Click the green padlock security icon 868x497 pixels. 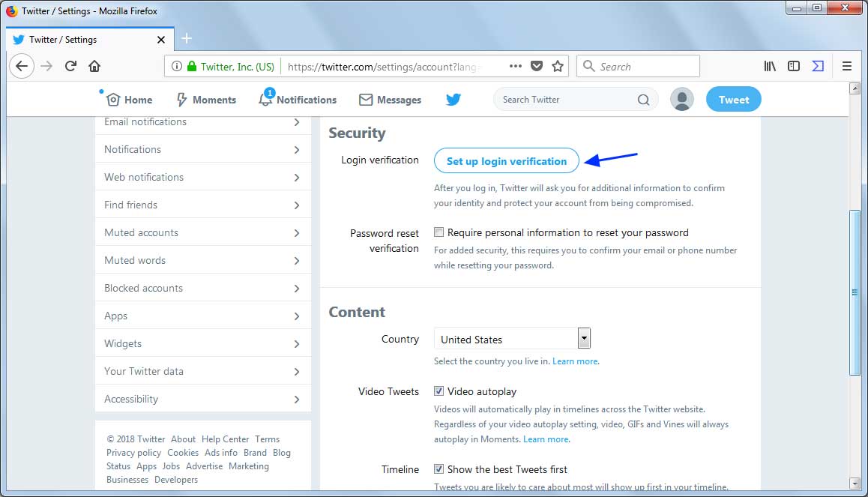[x=192, y=67]
